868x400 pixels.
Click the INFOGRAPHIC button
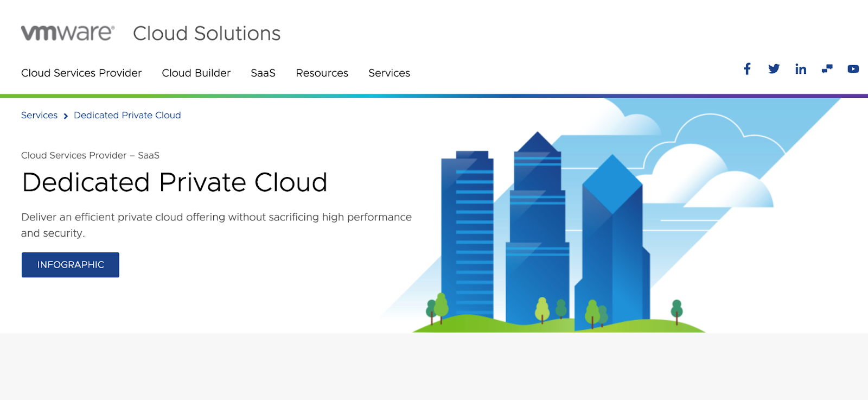pyautogui.click(x=71, y=265)
